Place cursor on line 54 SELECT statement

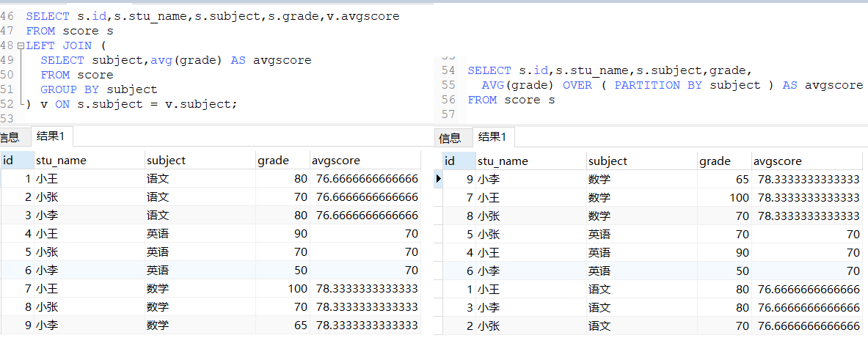click(x=610, y=70)
